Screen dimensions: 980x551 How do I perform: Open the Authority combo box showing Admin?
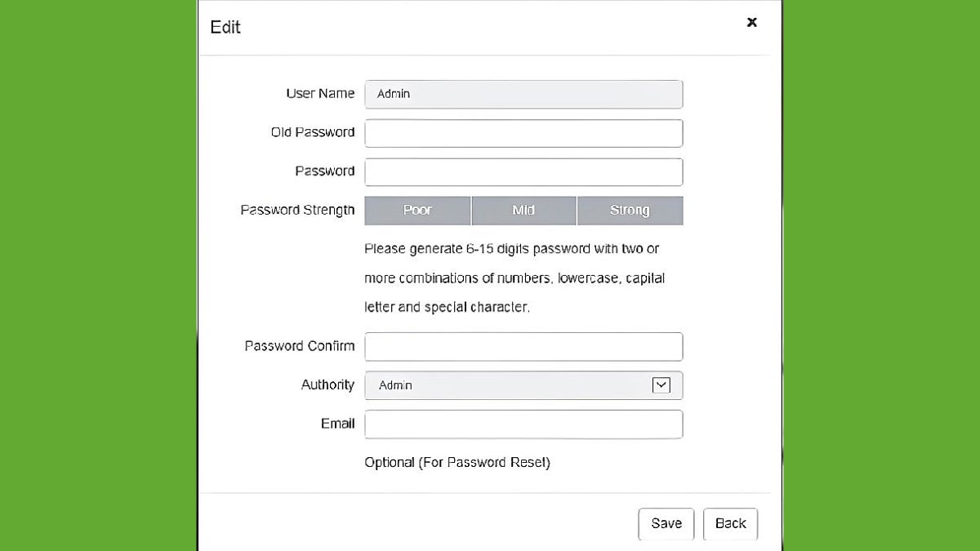[x=523, y=385]
